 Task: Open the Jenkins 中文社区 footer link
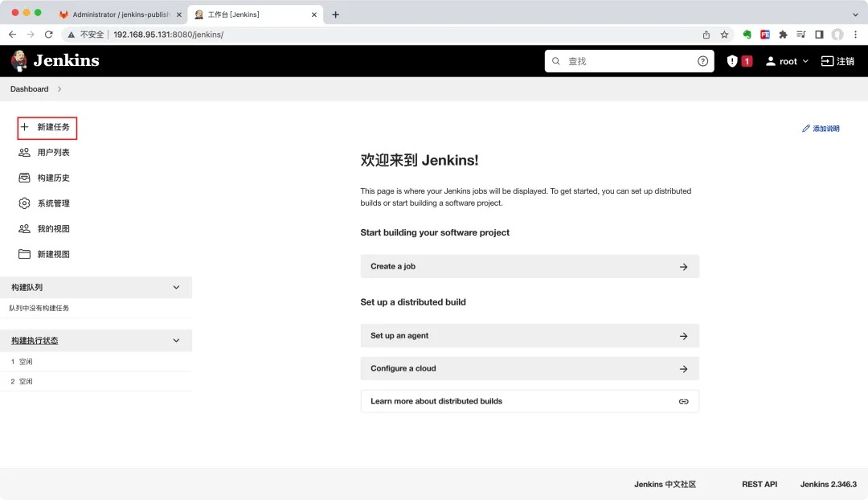click(665, 484)
